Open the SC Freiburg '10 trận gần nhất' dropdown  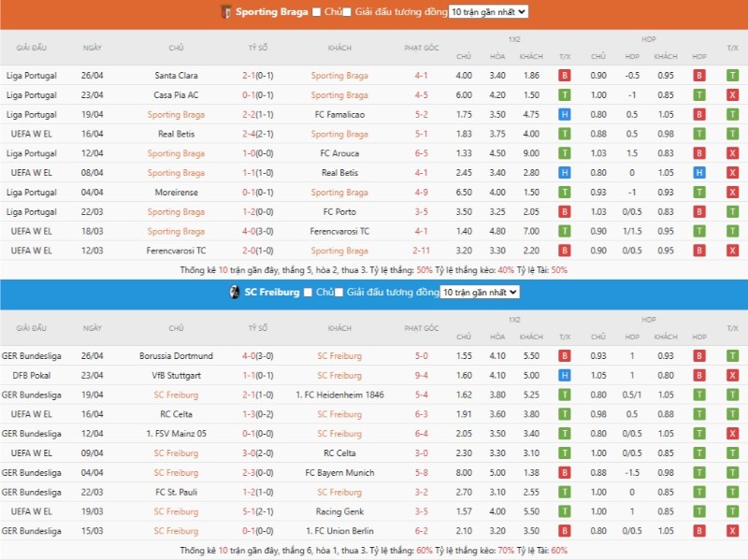[480, 292]
